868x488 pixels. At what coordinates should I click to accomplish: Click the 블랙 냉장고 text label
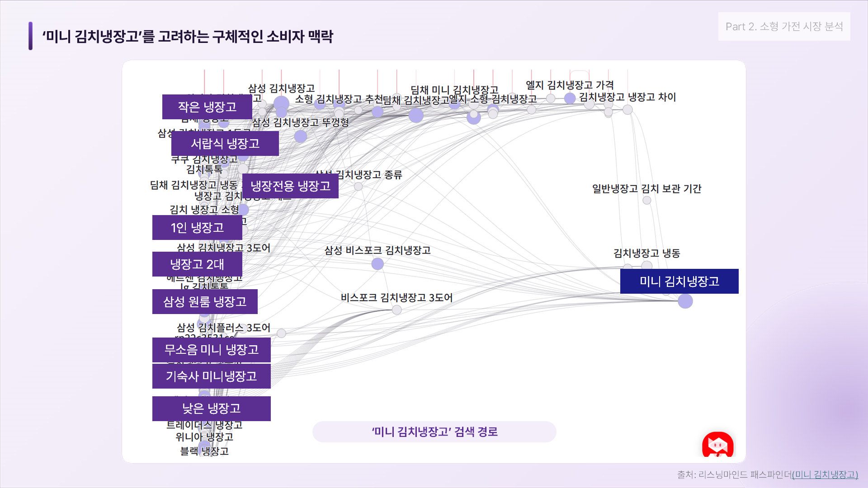pyautogui.click(x=204, y=451)
